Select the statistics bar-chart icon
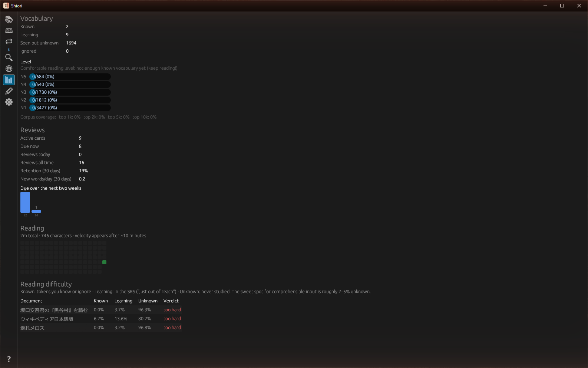Viewport: 588px width, 368px height. (x=9, y=80)
